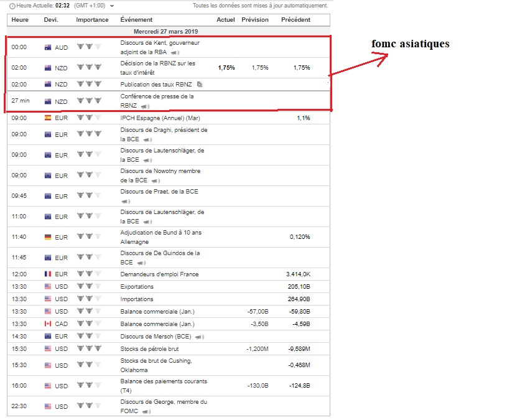The width and height of the screenshot is (507, 420).
Task: Open the Publication des taux RBNZ event
Action: (x=156, y=85)
